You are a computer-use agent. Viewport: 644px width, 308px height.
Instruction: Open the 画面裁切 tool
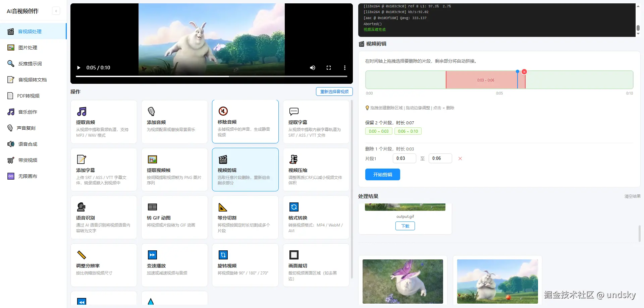pyautogui.click(x=316, y=265)
